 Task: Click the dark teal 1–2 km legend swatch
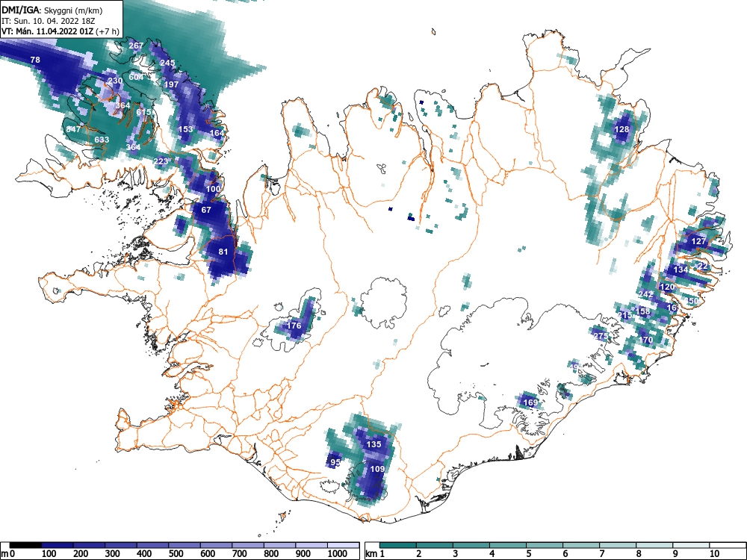point(398,545)
